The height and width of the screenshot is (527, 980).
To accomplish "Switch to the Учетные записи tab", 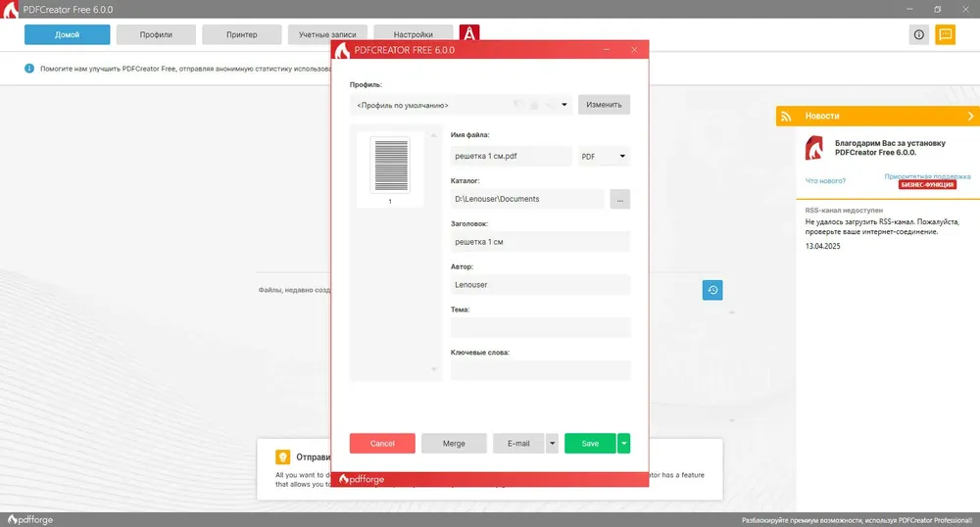I will 327,35.
